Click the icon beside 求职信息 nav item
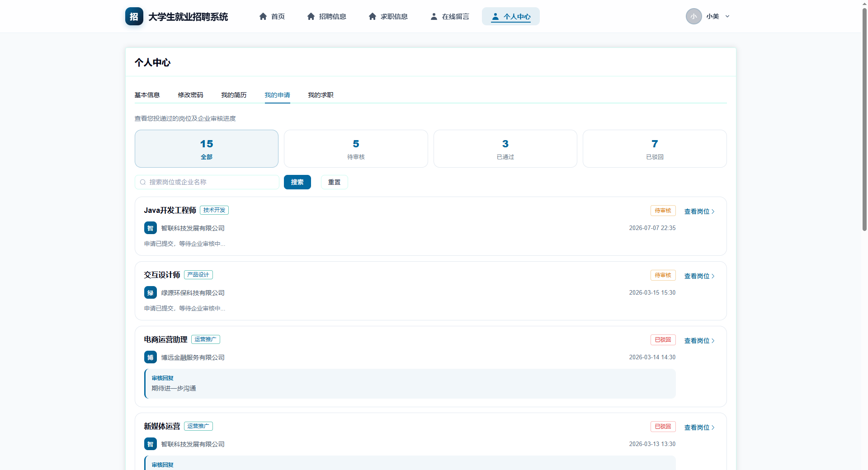 373,16
